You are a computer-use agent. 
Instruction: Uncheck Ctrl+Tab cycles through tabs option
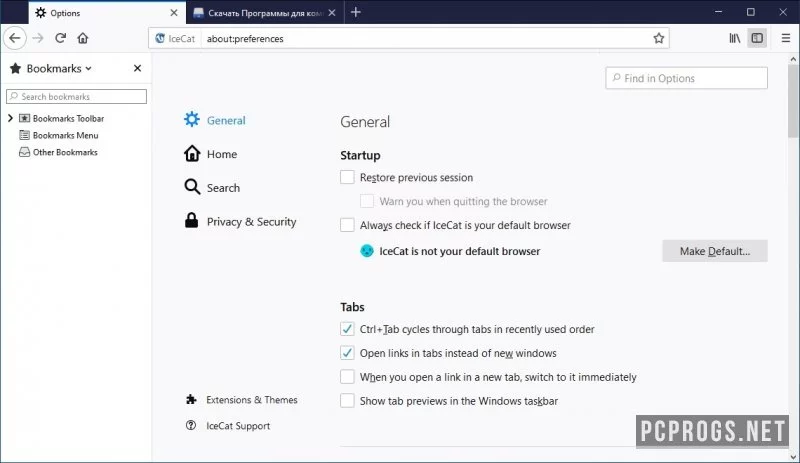[347, 329]
